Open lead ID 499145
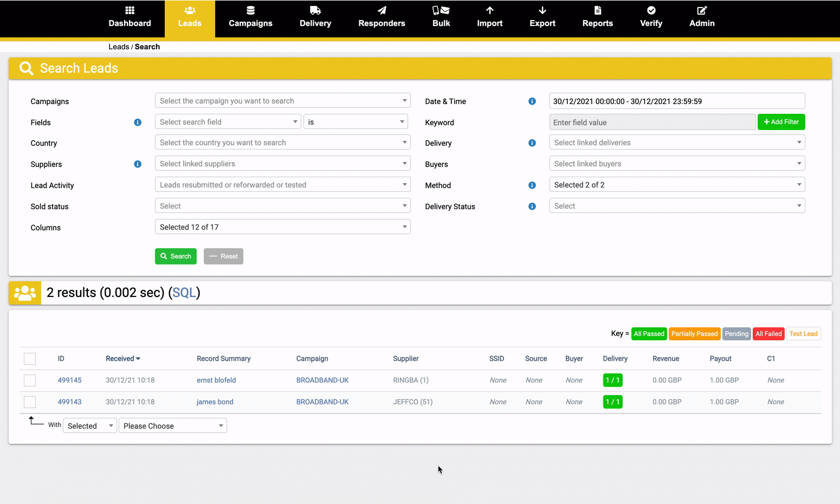The width and height of the screenshot is (840, 504). tap(70, 380)
